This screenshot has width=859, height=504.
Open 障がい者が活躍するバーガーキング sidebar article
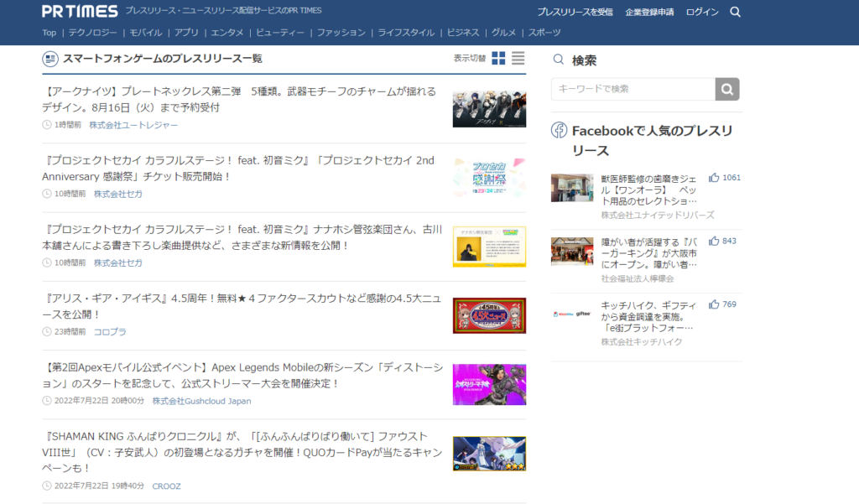[x=648, y=253]
